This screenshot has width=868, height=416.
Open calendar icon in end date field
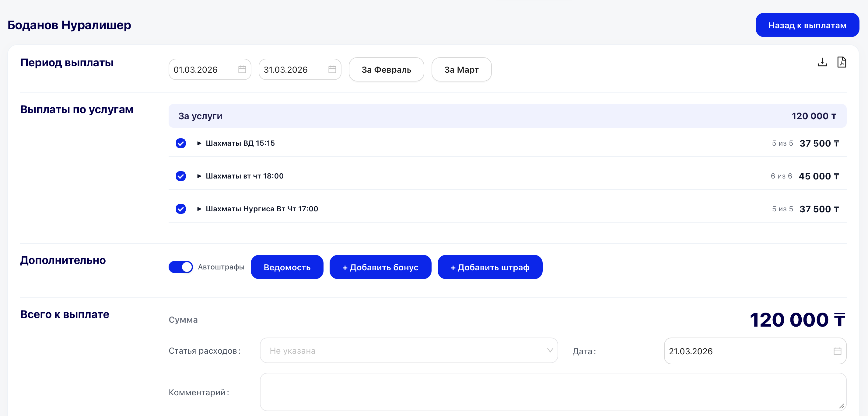pyautogui.click(x=332, y=70)
